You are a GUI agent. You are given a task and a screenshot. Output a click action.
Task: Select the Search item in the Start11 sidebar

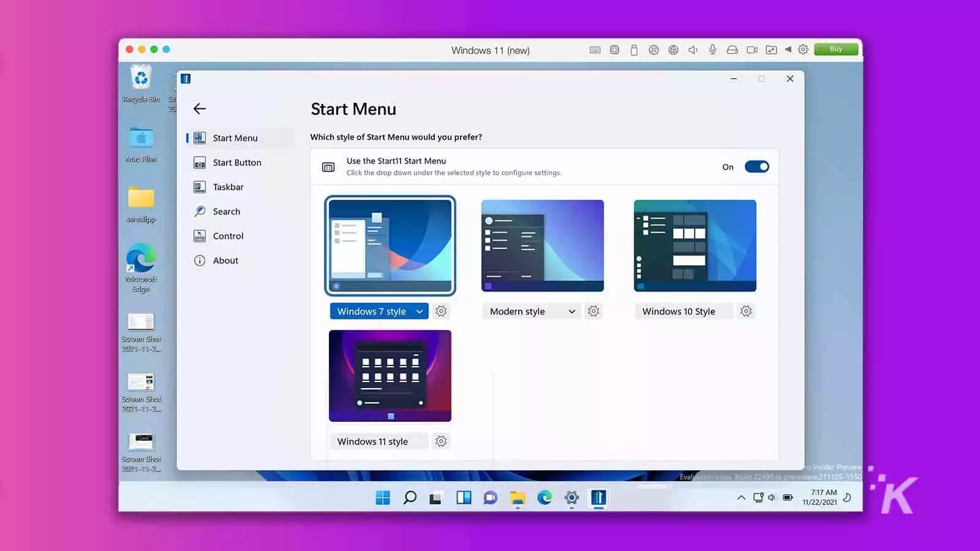click(x=226, y=211)
